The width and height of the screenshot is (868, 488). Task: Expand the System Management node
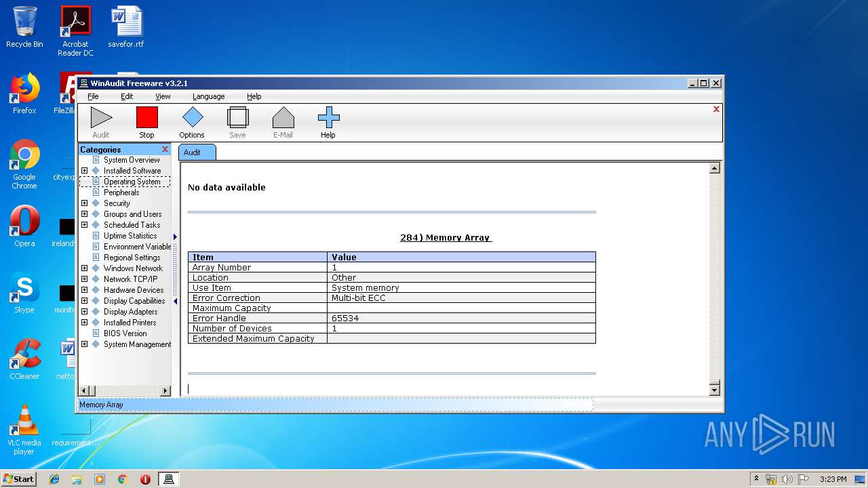(84, 344)
